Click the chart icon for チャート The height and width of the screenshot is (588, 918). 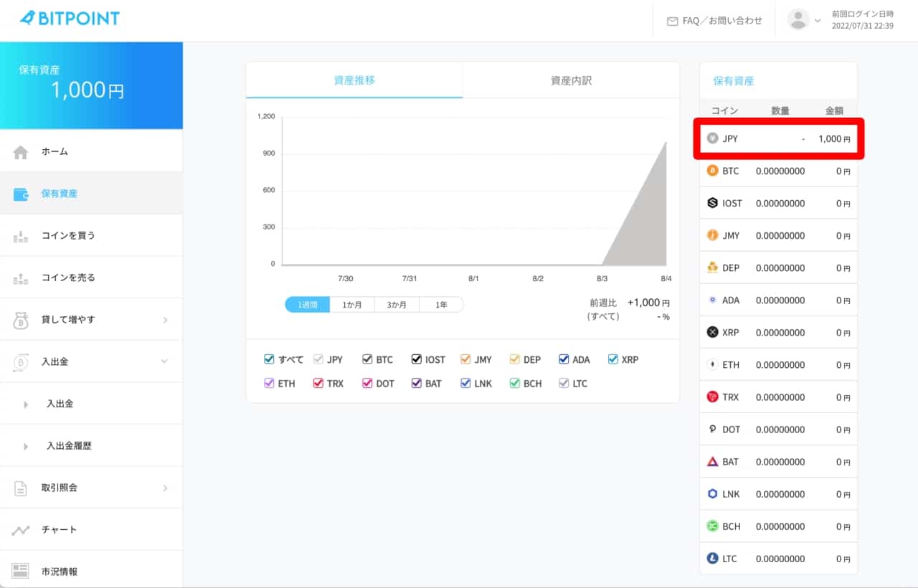point(21,530)
